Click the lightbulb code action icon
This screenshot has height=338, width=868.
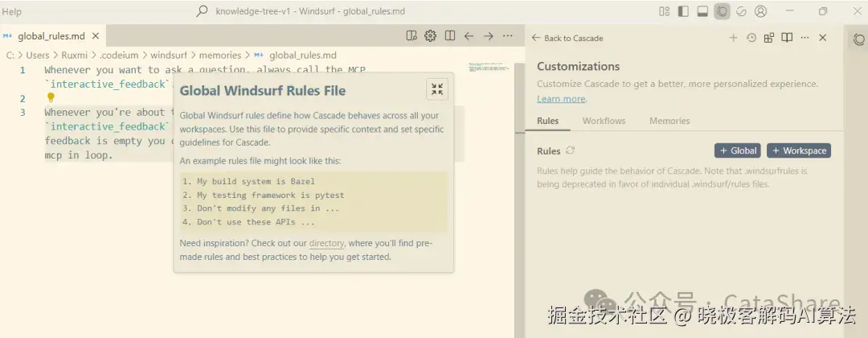coord(51,97)
